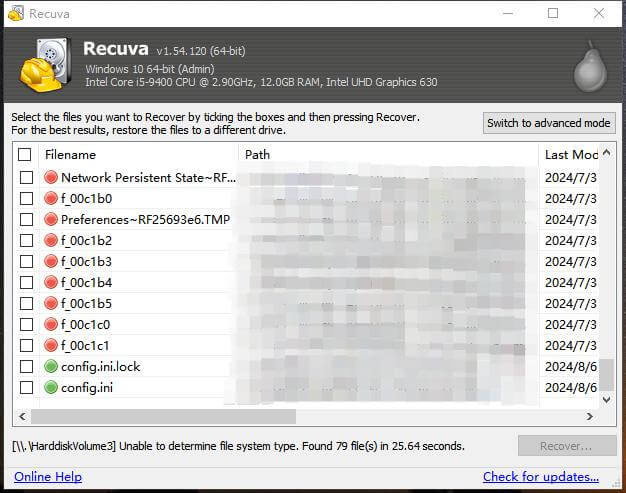The height and width of the screenshot is (493, 626).
Task: Select the file name f_00c1c1
Action: pos(85,345)
